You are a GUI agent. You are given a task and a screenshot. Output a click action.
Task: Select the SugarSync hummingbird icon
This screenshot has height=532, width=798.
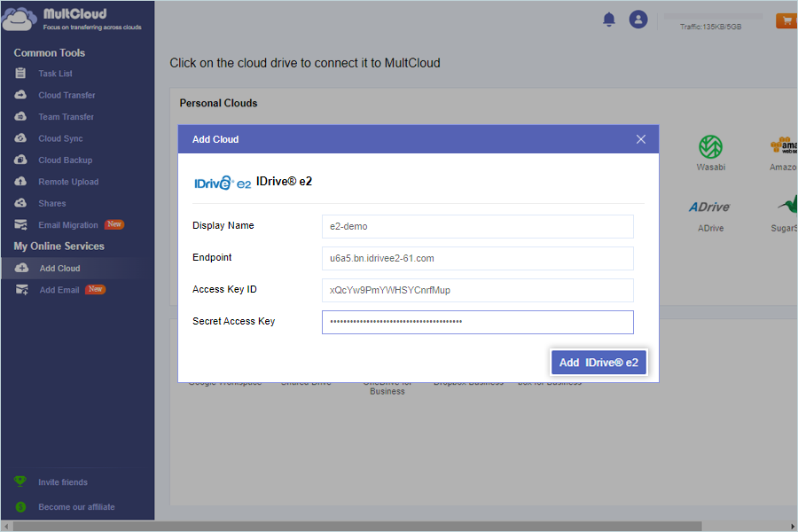(788, 205)
